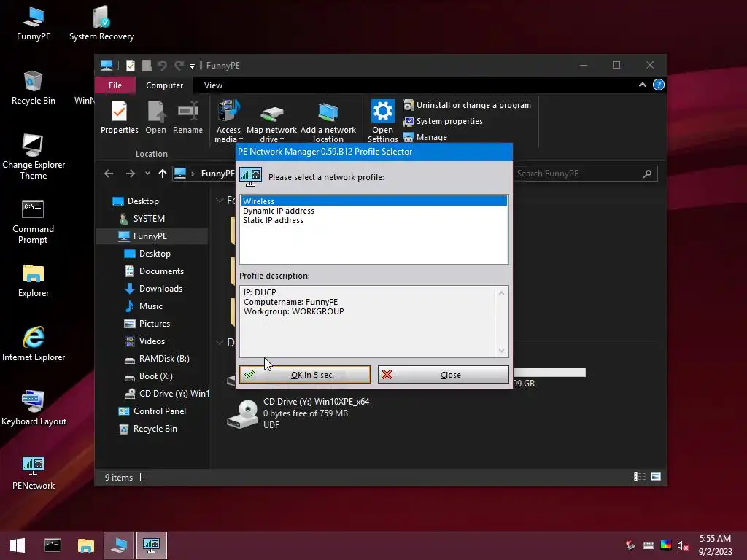The image size is (747, 560).
Task: Launch Internet Explorer desktop icon
Action: click(x=34, y=344)
